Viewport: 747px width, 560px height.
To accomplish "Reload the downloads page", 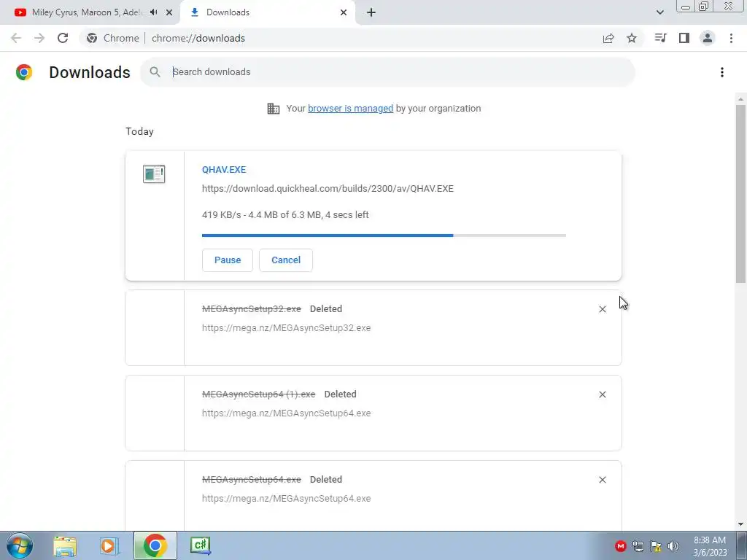I will [x=63, y=38].
